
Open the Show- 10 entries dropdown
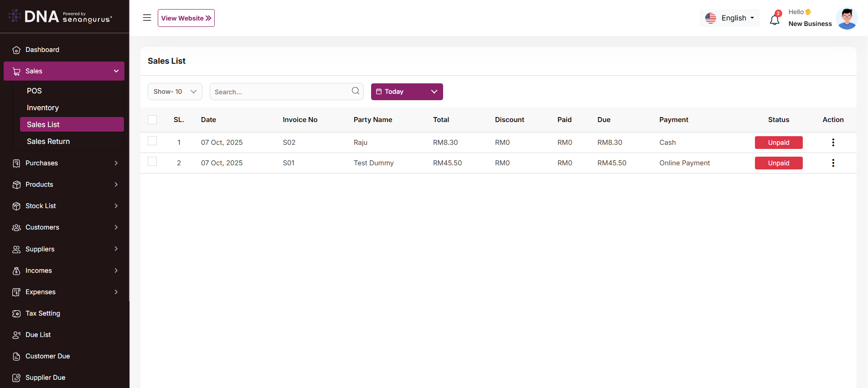[175, 92]
